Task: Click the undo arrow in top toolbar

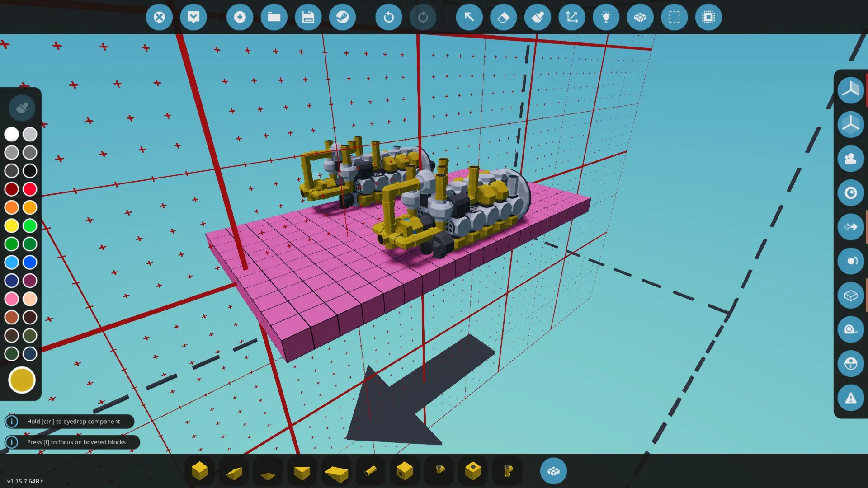Action: (388, 17)
